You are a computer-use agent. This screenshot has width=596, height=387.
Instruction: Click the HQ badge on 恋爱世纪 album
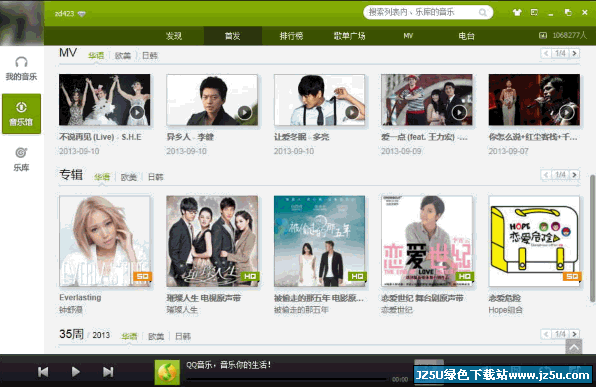pyautogui.click(x=465, y=276)
